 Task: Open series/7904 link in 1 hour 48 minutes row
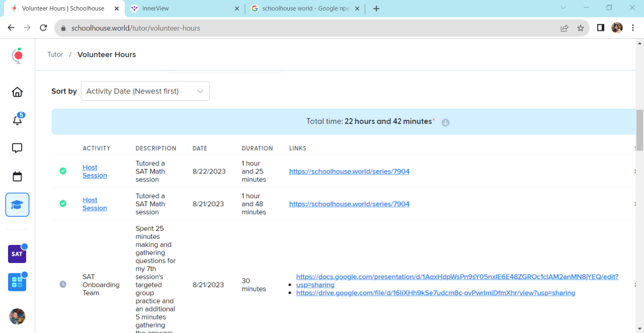coord(349,204)
